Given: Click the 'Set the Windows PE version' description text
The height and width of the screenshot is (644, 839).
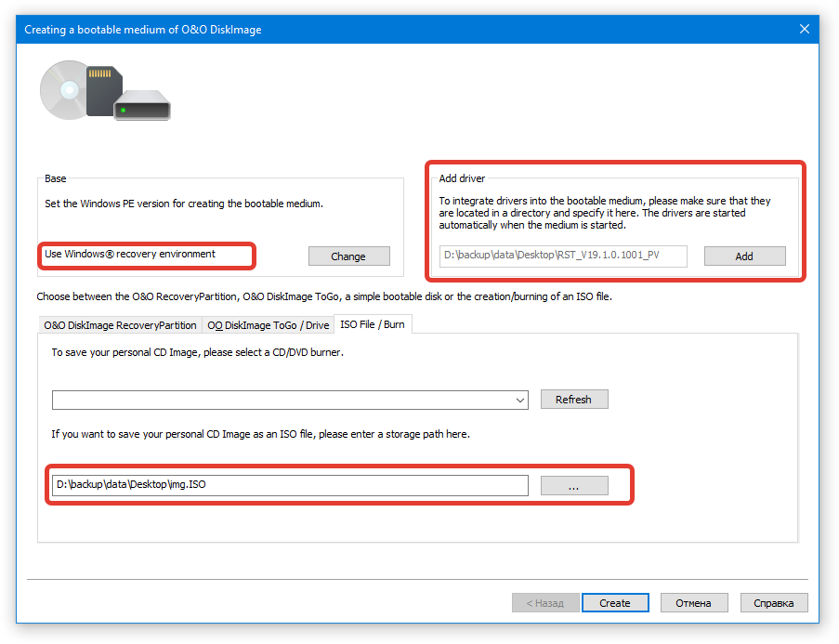Looking at the screenshot, I should tap(184, 204).
